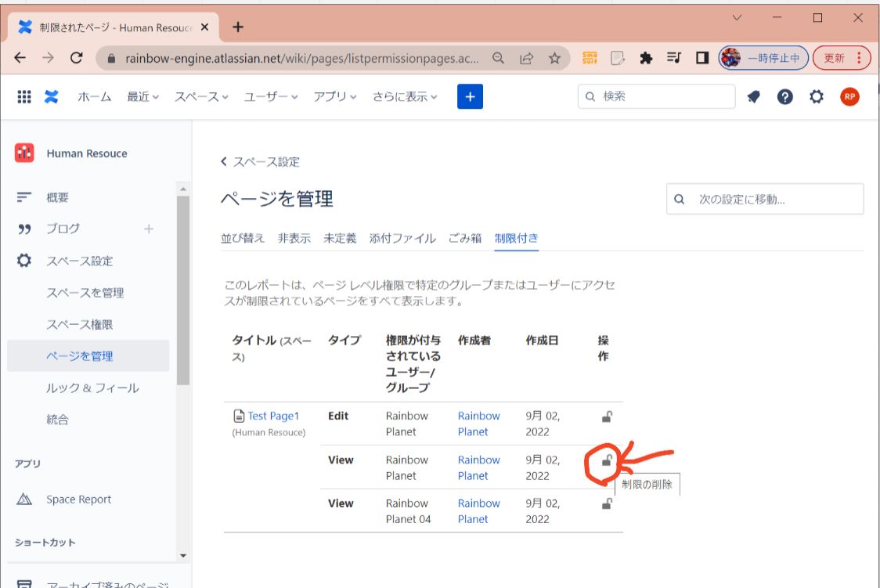
Task: Open the notifications megaphone icon
Action: pyautogui.click(x=753, y=97)
